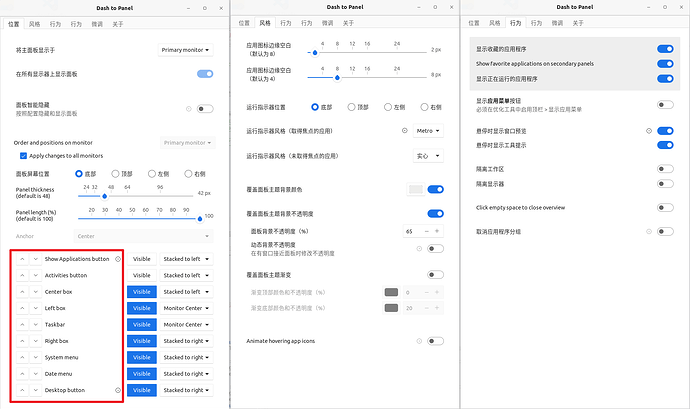Open Center box Stacked to left dropdown
690x409 pixels.
186,291
